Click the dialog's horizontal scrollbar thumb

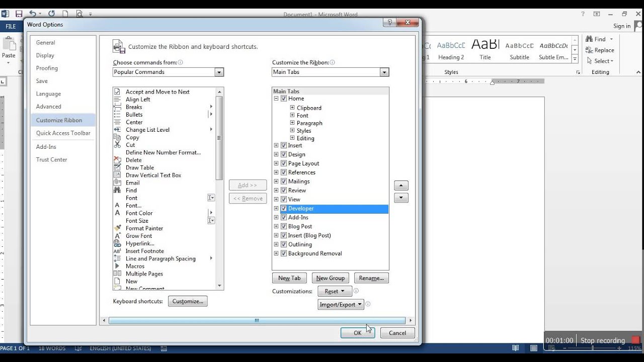(257, 320)
